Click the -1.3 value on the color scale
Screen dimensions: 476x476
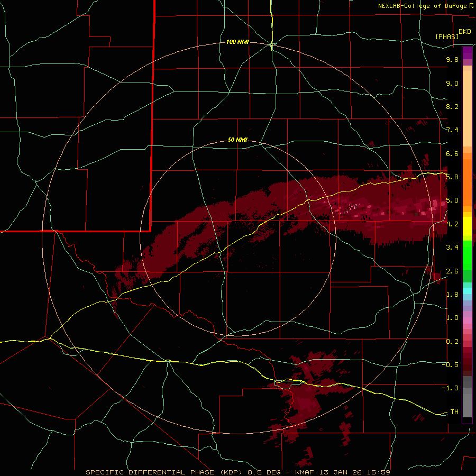coord(450,388)
